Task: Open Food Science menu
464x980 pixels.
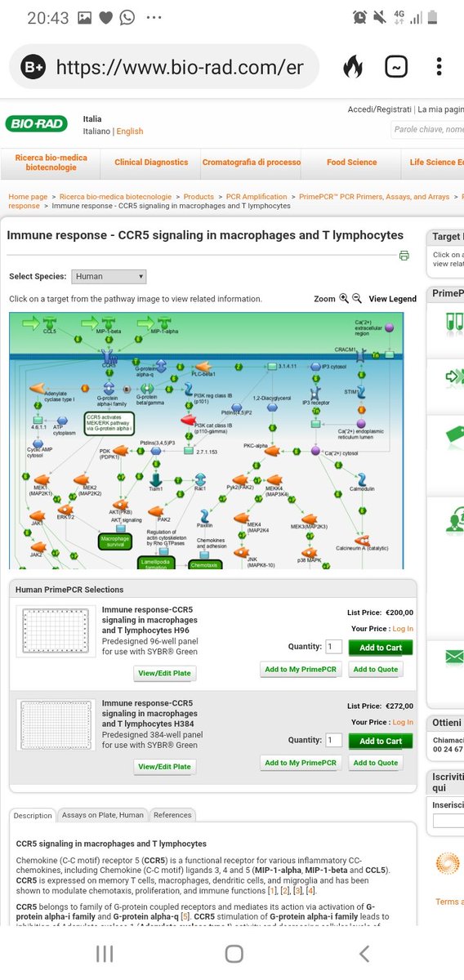Action: click(x=352, y=163)
